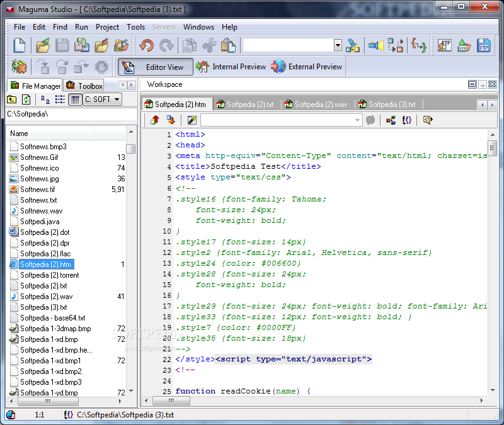Click the Edit menu
Screen dimensions: 504x425
tap(39, 27)
